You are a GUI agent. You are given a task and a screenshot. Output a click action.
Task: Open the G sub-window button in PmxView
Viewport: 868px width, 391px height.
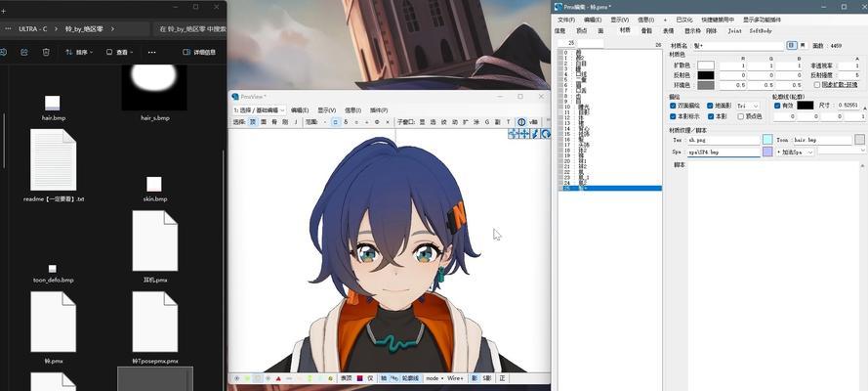coord(487,122)
